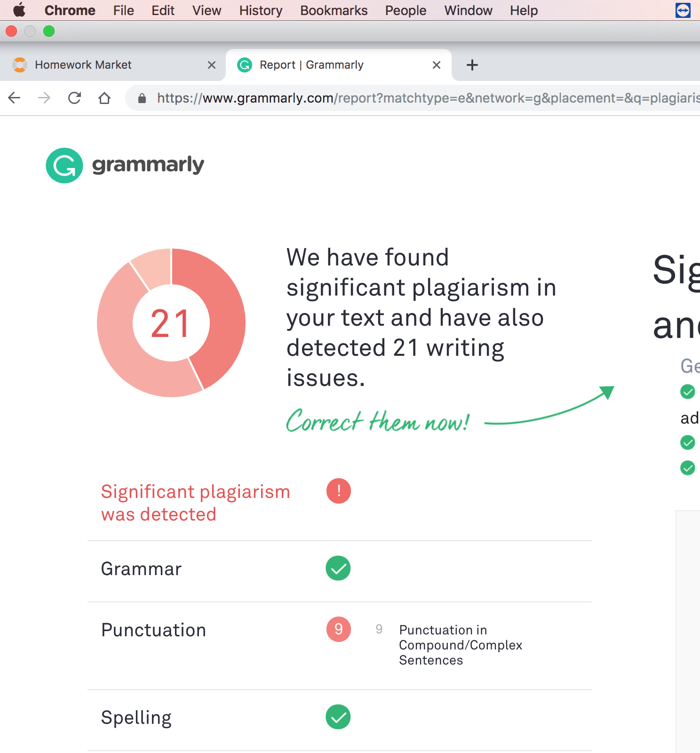Reload the page with refresh icon
The image size is (700, 753).
(x=74, y=98)
